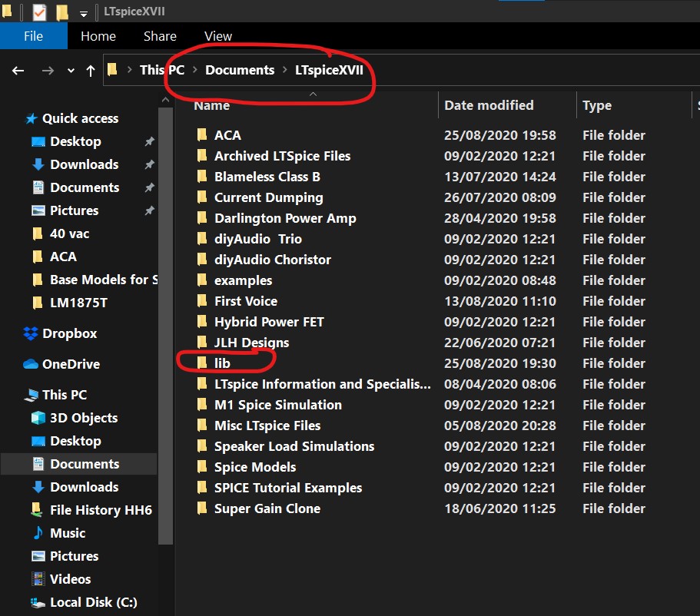
Task: Select the Blameless Class B folder
Action: [258, 177]
